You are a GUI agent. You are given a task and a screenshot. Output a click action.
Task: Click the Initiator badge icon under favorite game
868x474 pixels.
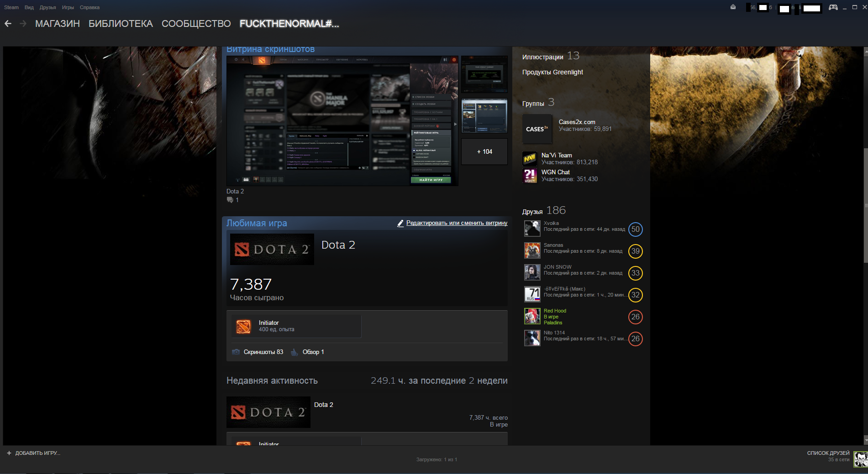[243, 326]
